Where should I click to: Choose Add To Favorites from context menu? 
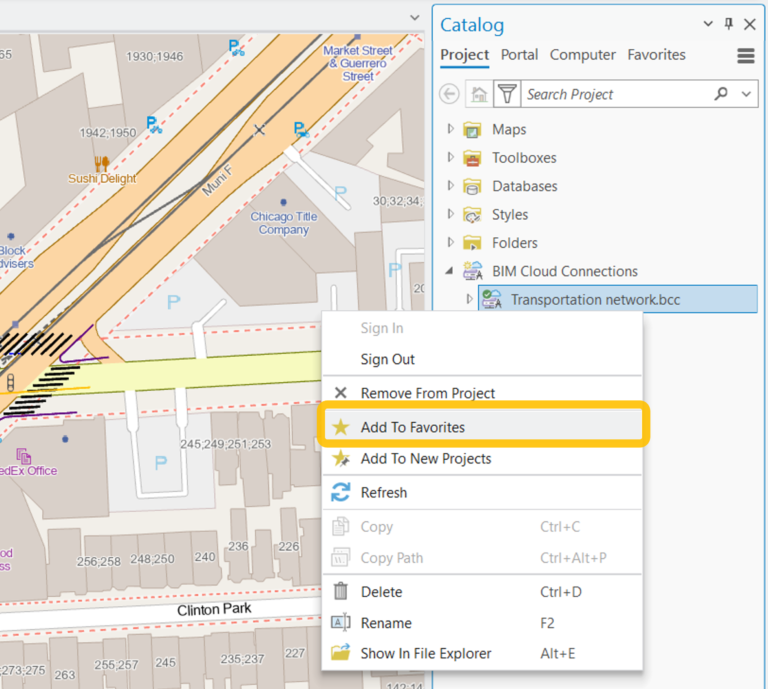pos(412,427)
